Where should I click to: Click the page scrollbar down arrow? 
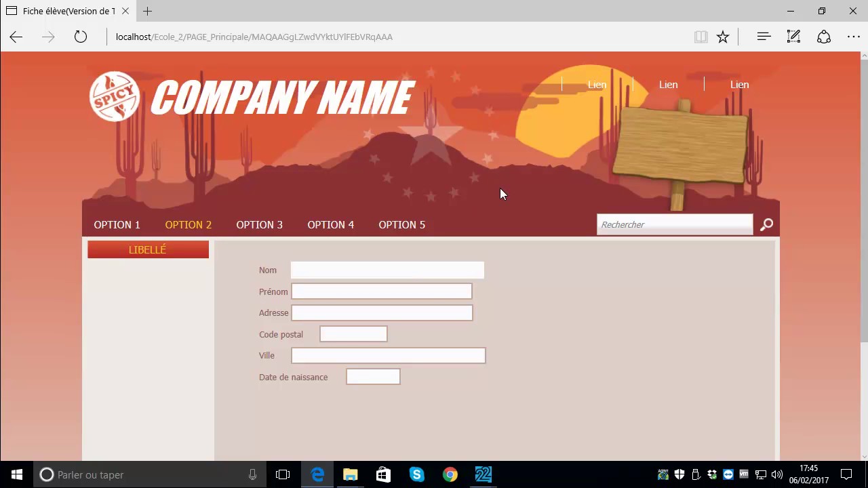[x=863, y=456]
